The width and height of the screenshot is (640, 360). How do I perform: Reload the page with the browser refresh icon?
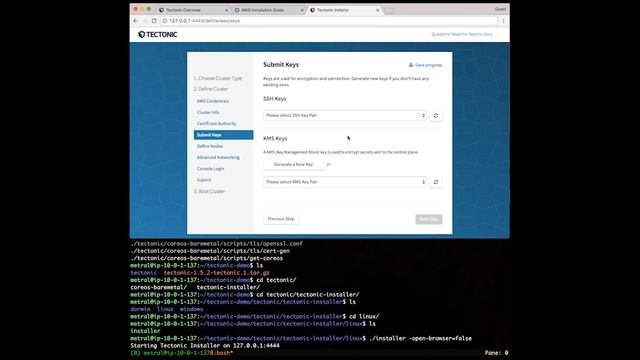click(154, 21)
